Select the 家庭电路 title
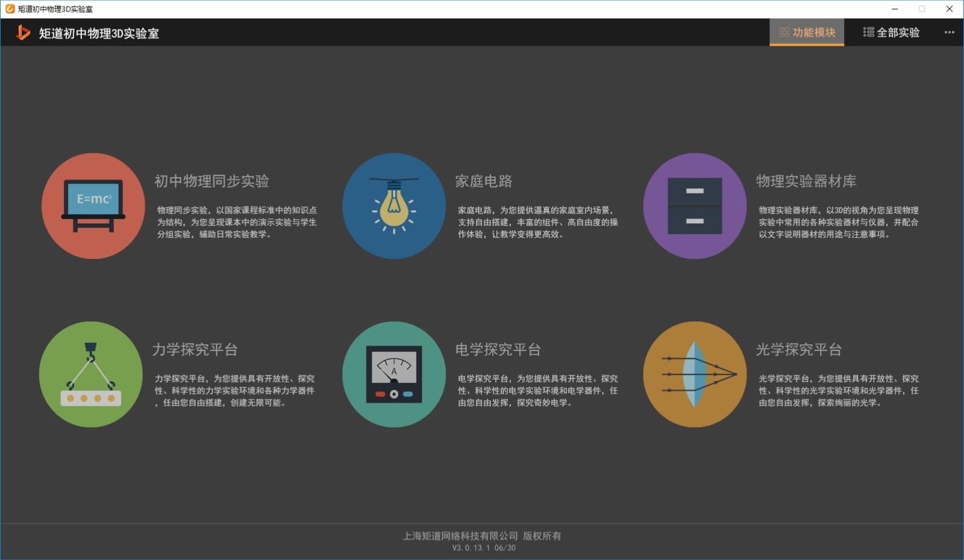964x560 pixels. pos(484,181)
